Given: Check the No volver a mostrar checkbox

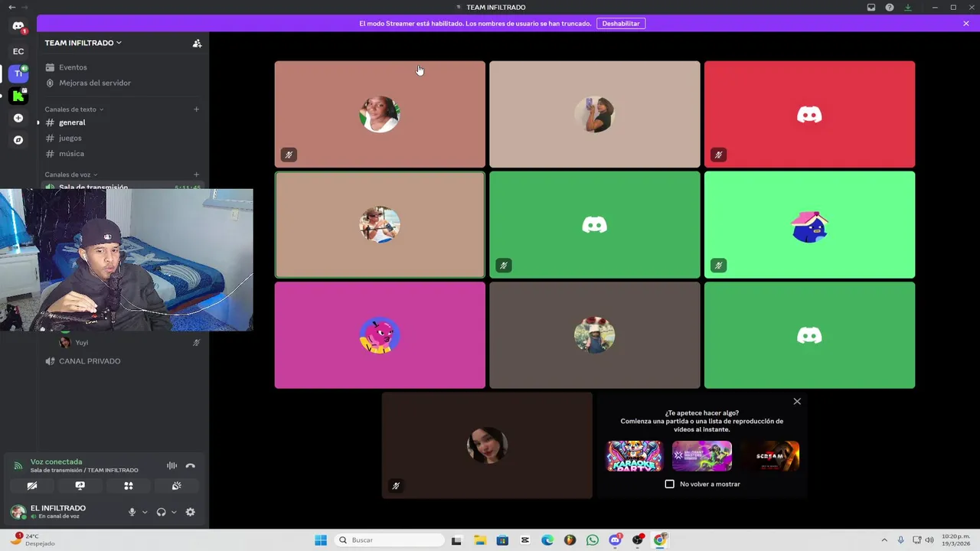Looking at the screenshot, I should [x=670, y=484].
